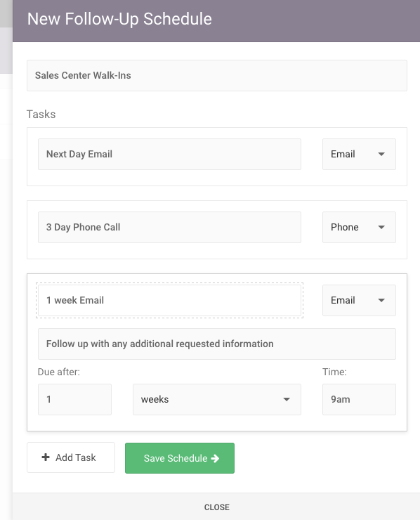Edit the Sales Center Walk-Ins name field
This screenshot has width=420, height=520.
(x=217, y=76)
